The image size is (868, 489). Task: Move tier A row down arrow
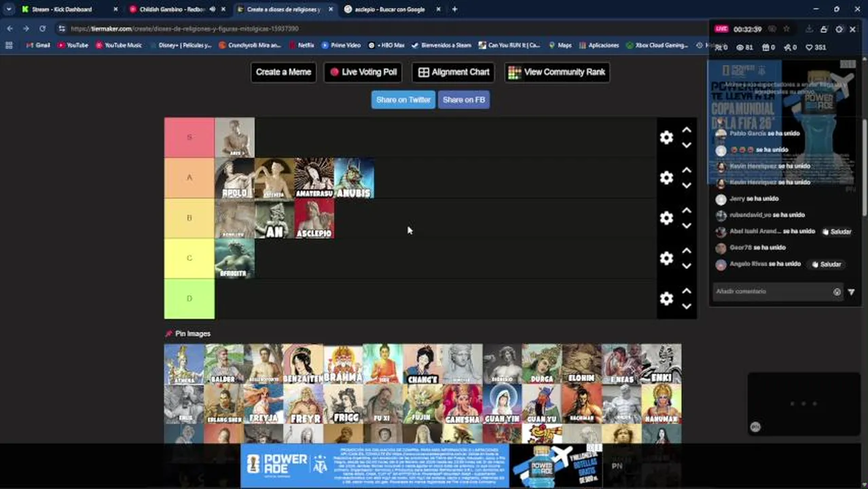point(687,185)
